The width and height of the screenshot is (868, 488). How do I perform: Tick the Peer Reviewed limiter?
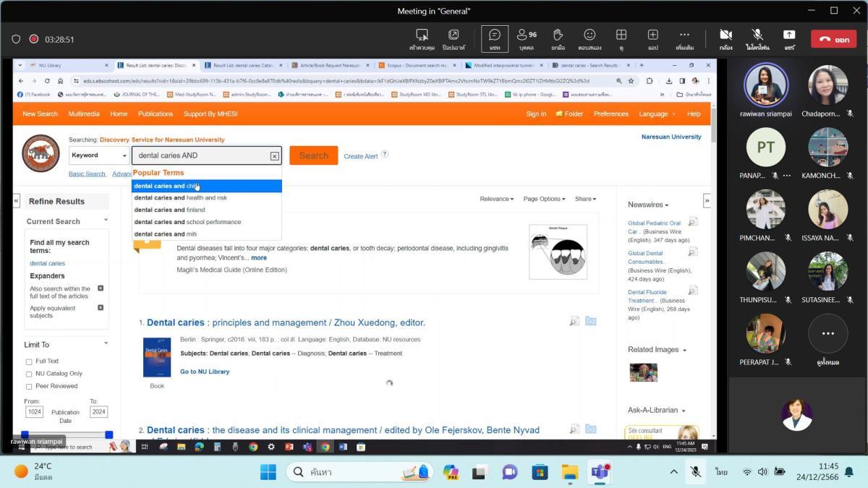(29, 387)
